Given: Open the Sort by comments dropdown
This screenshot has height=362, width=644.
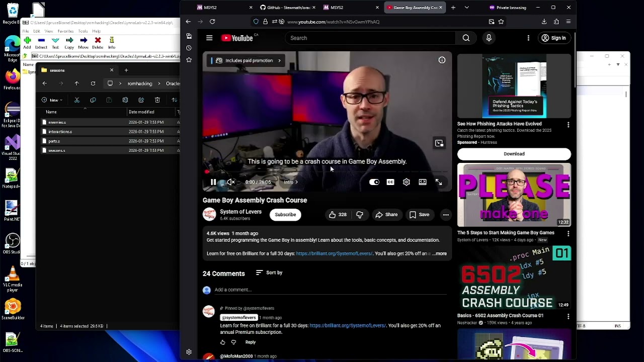Looking at the screenshot, I should (269, 273).
